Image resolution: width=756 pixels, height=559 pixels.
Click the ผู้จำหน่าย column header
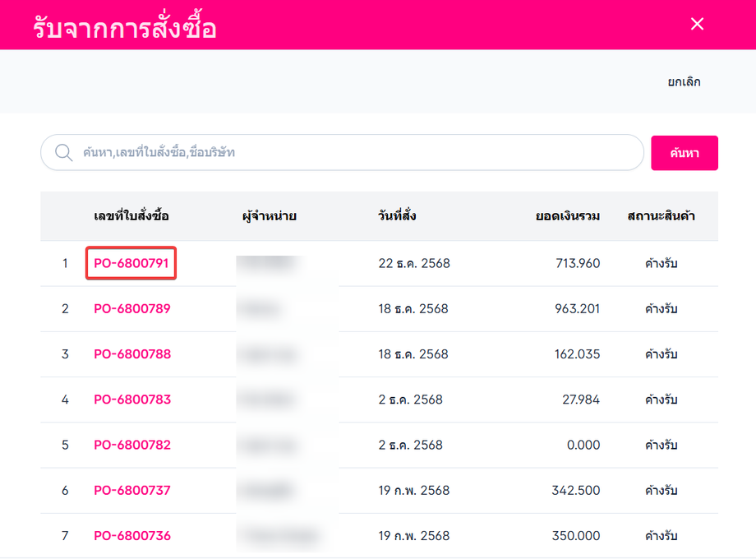(269, 215)
